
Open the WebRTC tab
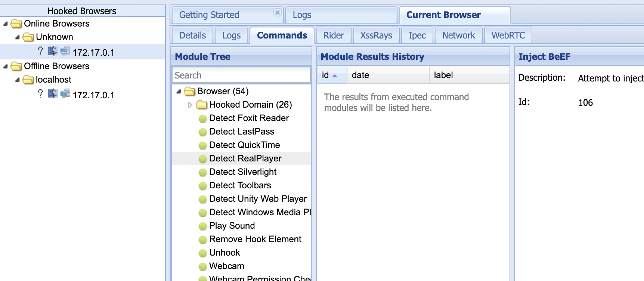coord(508,35)
